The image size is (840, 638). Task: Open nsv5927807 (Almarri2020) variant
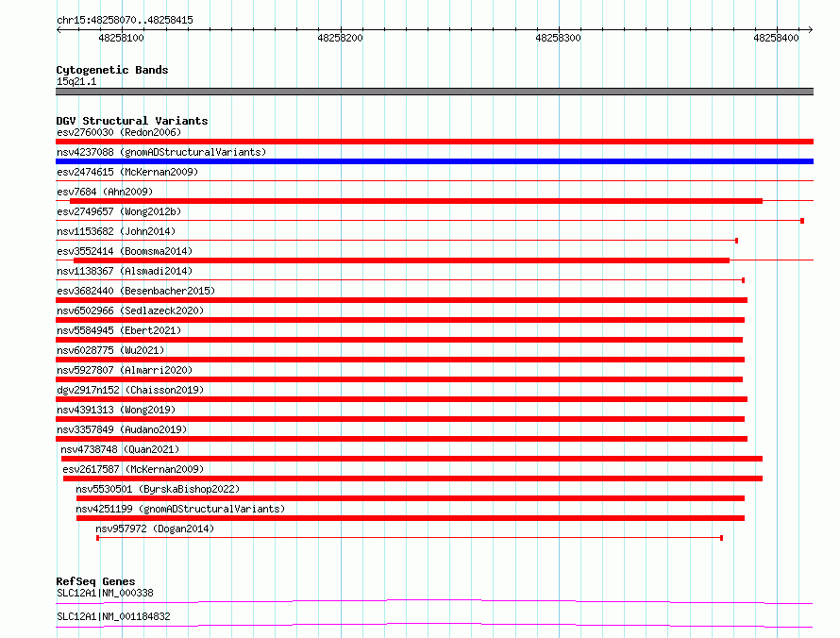125,370
